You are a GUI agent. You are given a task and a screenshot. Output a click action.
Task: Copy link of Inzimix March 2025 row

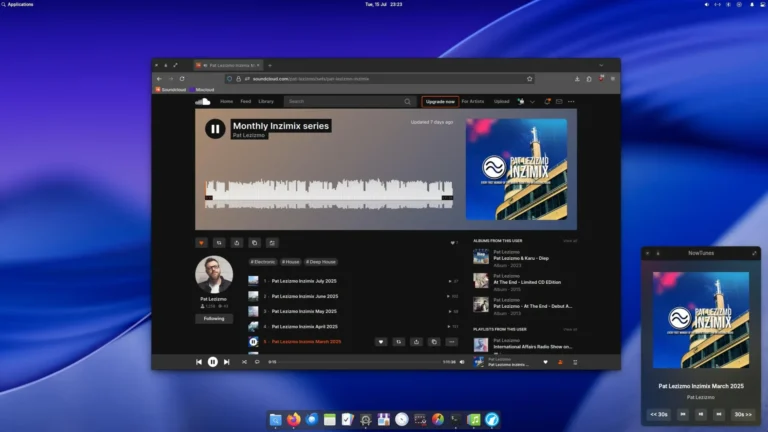[434, 342]
